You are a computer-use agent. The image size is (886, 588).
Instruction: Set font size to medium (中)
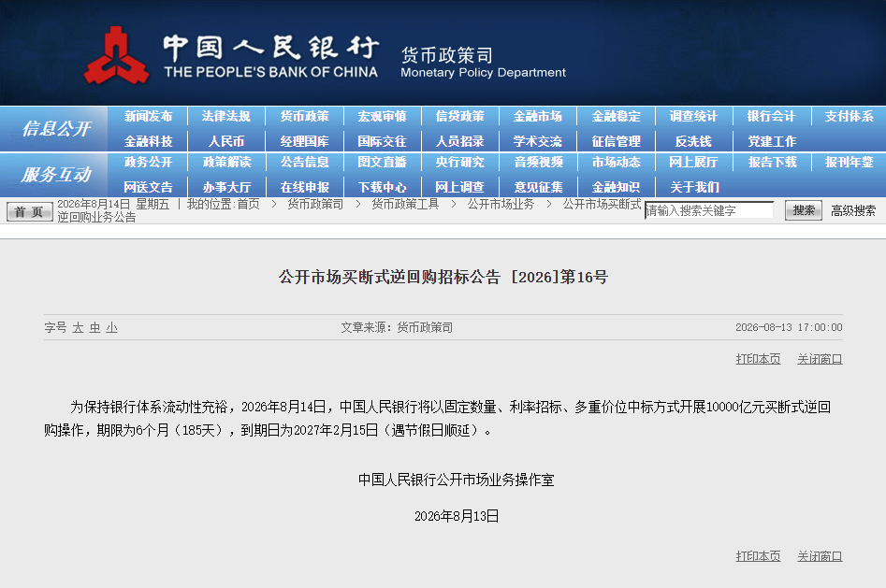[x=94, y=327]
